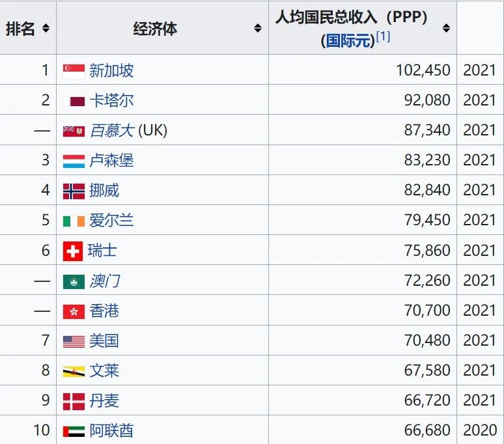The height and width of the screenshot is (444, 504).
Task: Open the 国际元 link in header
Action: [348, 41]
